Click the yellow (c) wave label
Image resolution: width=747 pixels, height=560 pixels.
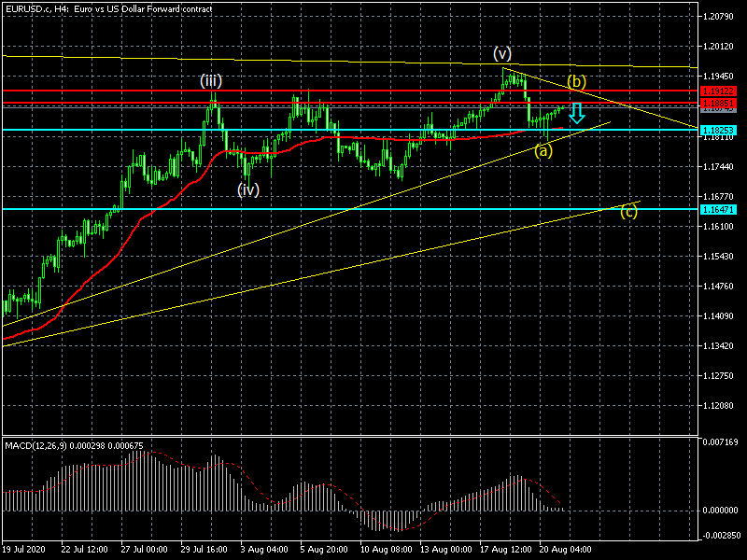[x=629, y=210]
